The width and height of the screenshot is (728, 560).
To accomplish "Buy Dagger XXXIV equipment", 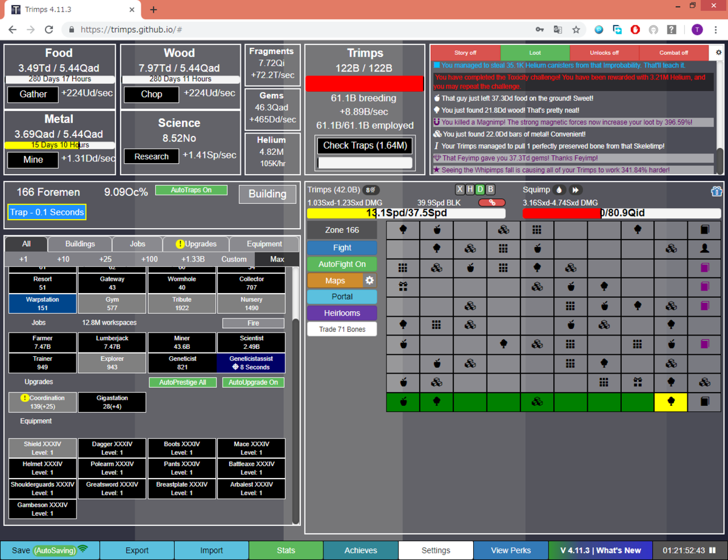I will coord(112,448).
